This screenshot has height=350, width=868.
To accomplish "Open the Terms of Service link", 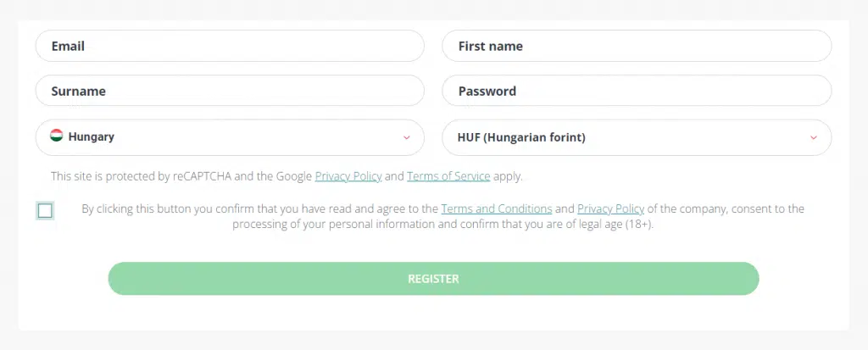I will (448, 176).
